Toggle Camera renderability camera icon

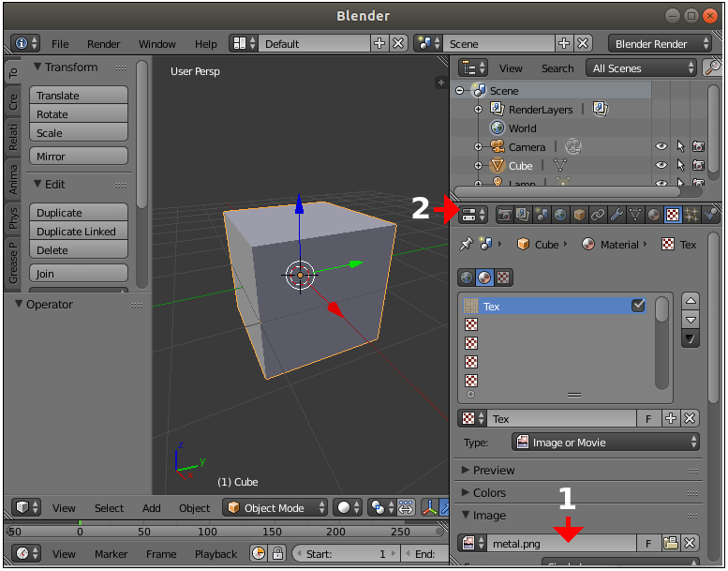coord(698,147)
